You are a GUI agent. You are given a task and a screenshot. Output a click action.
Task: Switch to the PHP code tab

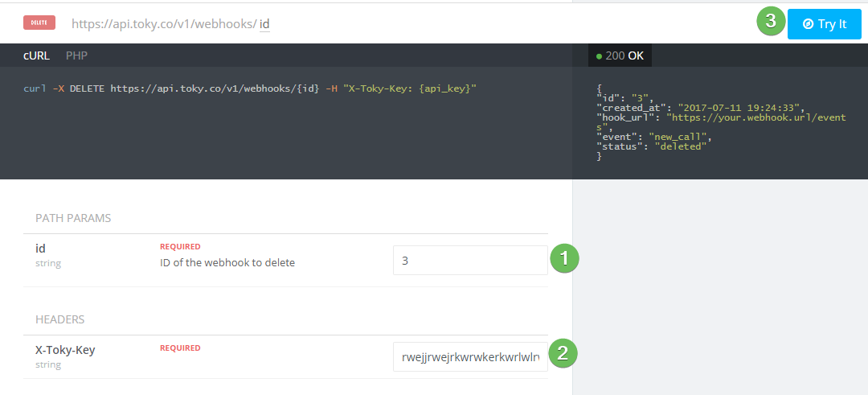click(x=76, y=56)
